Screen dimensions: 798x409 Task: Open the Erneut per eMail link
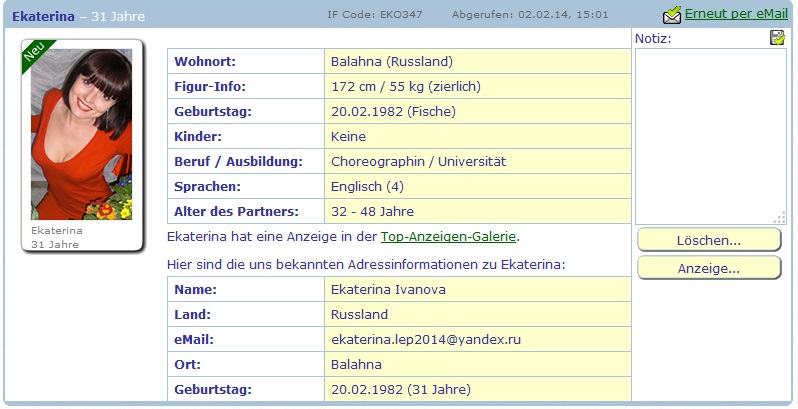(736, 14)
